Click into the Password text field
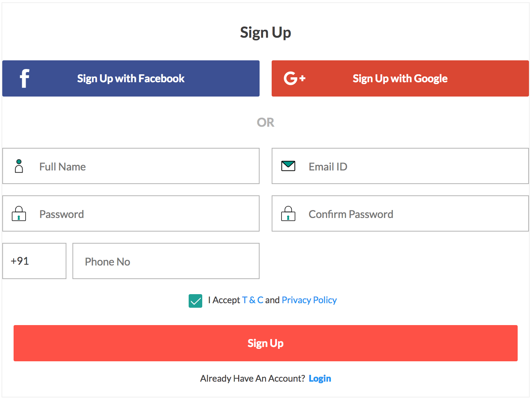Viewport: 532px width, 399px height. tap(143, 214)
